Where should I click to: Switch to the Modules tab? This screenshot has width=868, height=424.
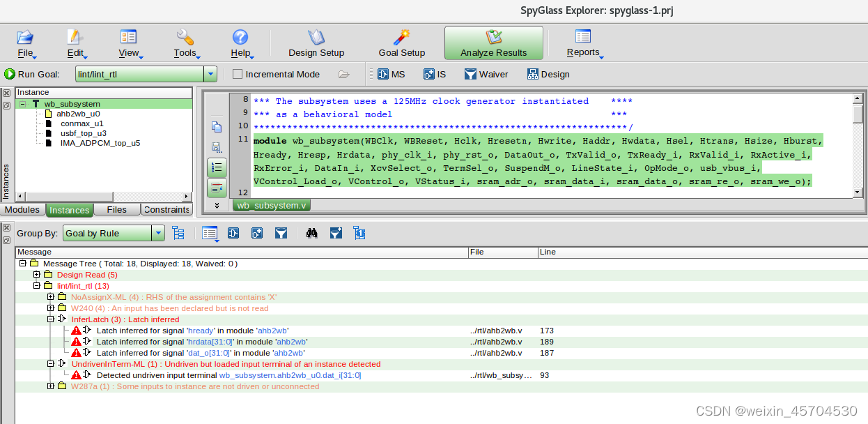[x=22, y=209]
